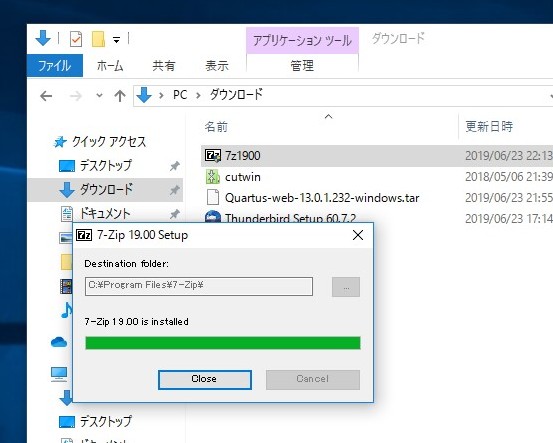
Task: Go forward with the right arrow
Action: coord(75,96)
